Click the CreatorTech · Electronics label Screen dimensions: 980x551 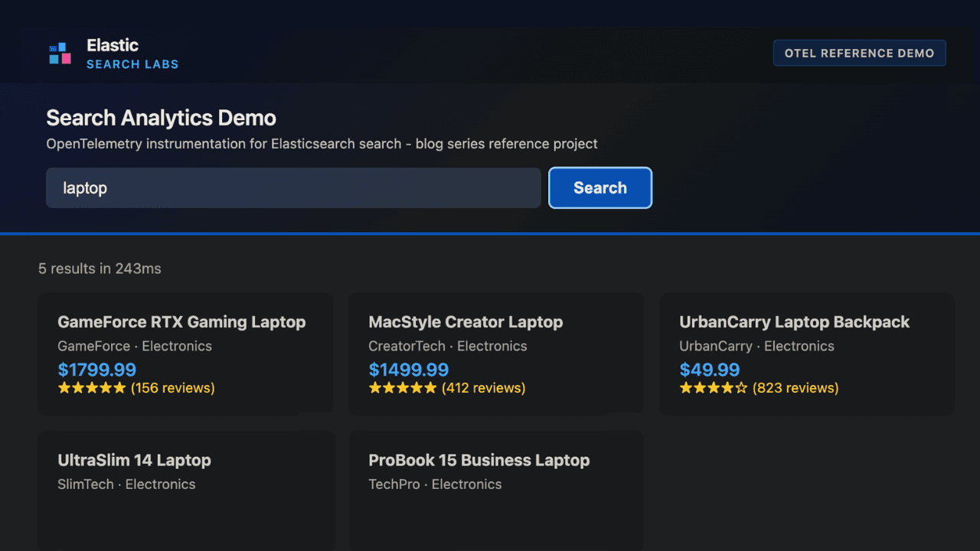pyautogui.click(x=448, y=346)
